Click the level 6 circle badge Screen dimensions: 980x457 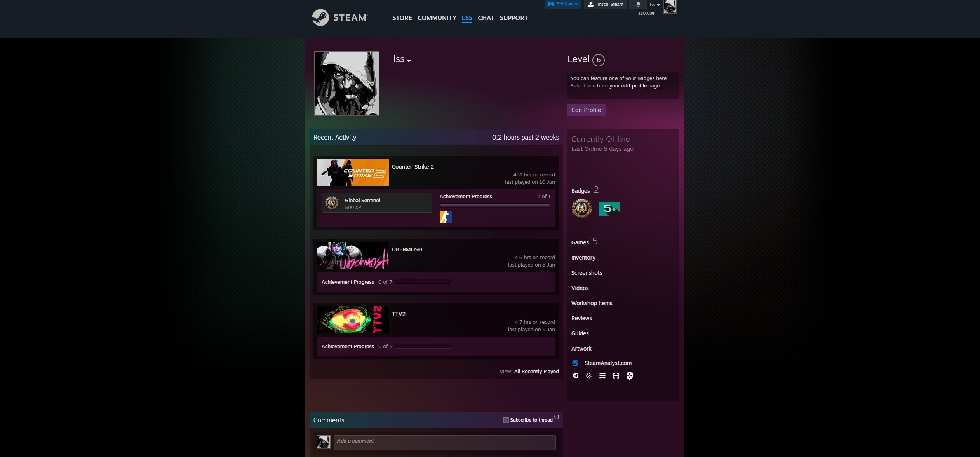click(599, 60)
